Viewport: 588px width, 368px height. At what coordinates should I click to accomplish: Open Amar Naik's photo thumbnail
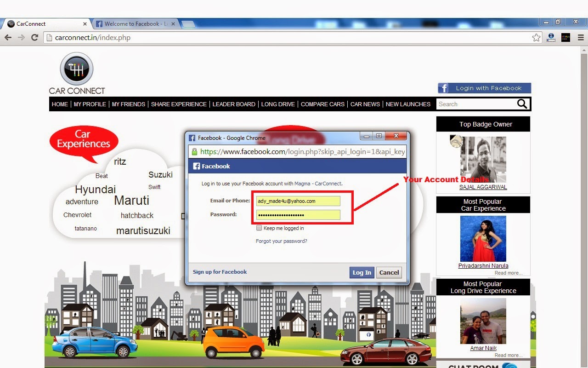point(483,321)
